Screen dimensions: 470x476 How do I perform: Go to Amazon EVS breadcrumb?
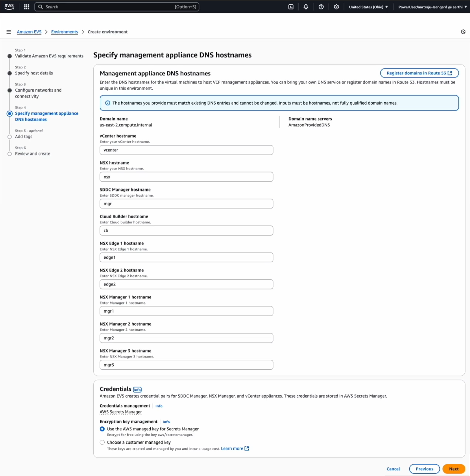(x=29, y=32)
